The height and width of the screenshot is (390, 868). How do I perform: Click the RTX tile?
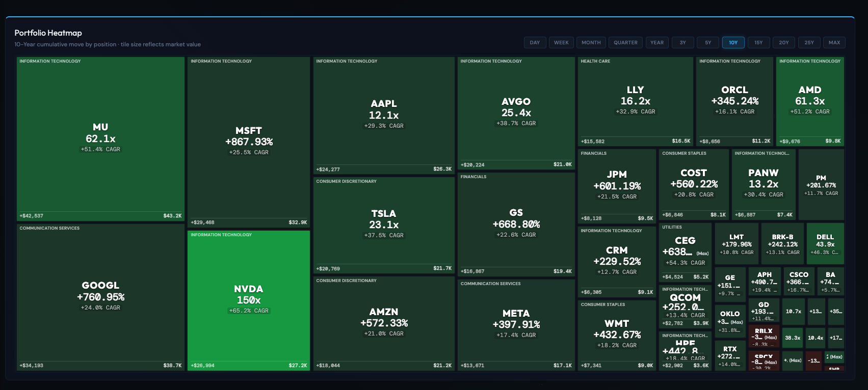click(x=730, y=355)
